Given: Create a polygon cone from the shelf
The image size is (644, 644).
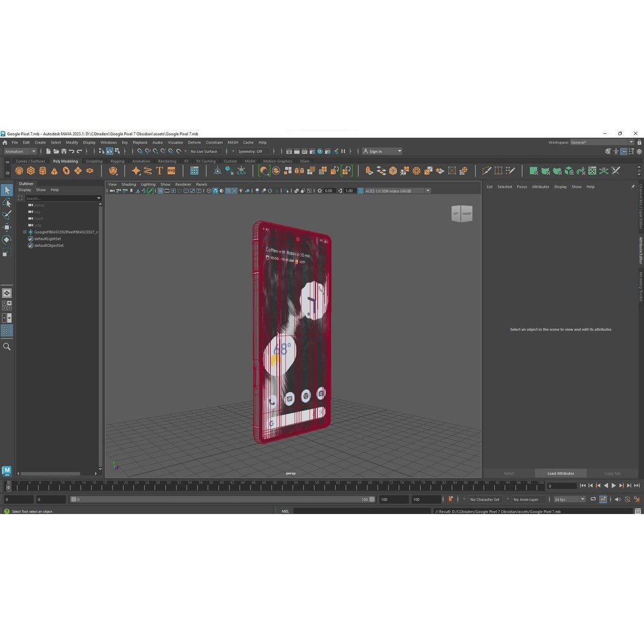Looking at the screenshot, I should [x=54, y=171].
